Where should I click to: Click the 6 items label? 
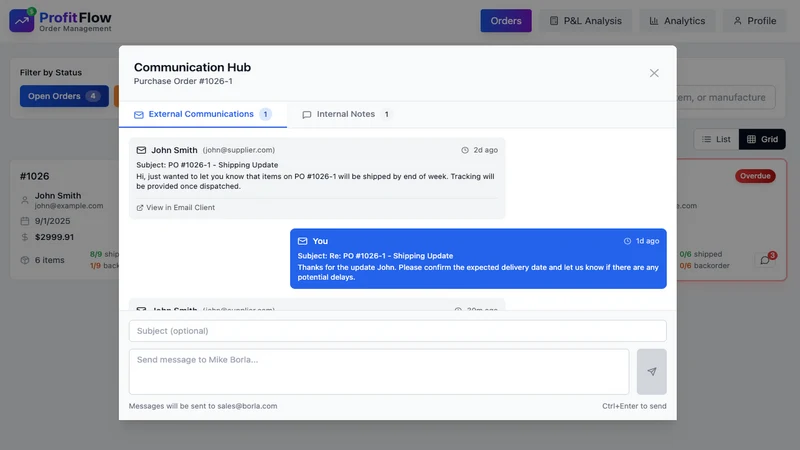pyautogui.click(x=49, y=260)
